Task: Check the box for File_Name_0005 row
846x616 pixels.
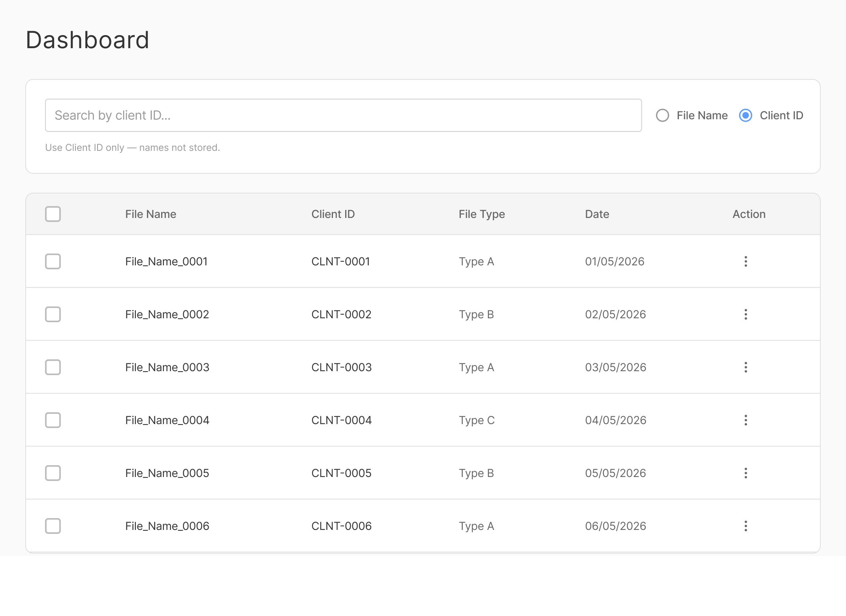Action: pyautogui.click(x=53, y=473)
